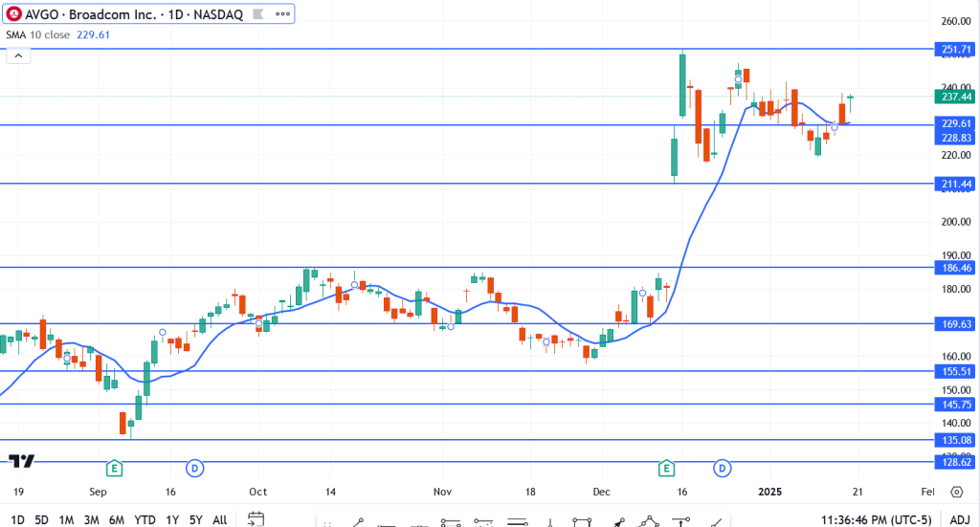Switch to YTD time range
980x527 pixels.
click(x=145, y=519)
